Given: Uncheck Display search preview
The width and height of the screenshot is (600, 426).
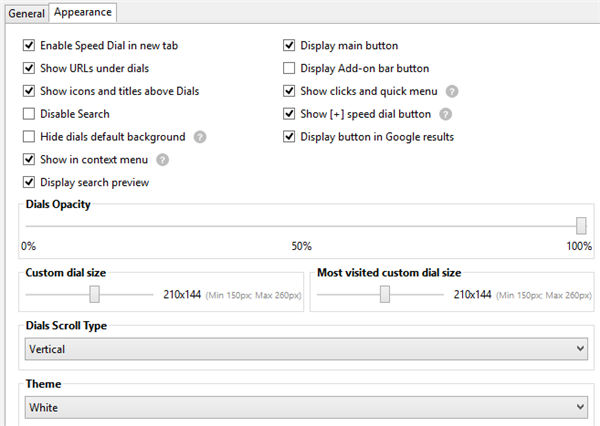Looking at the screenshot, I should coord(29,182).
